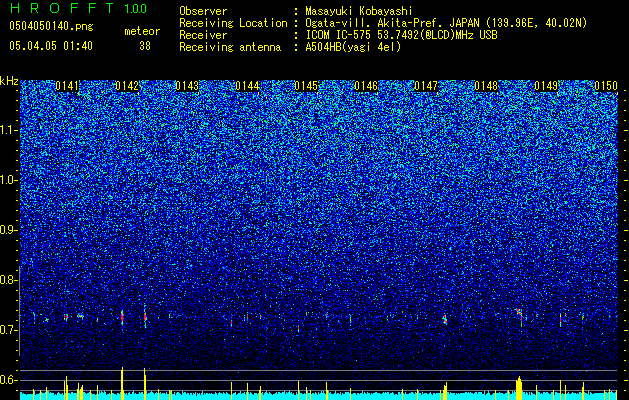Click the 'Observer' field label

tap(203, 11)
